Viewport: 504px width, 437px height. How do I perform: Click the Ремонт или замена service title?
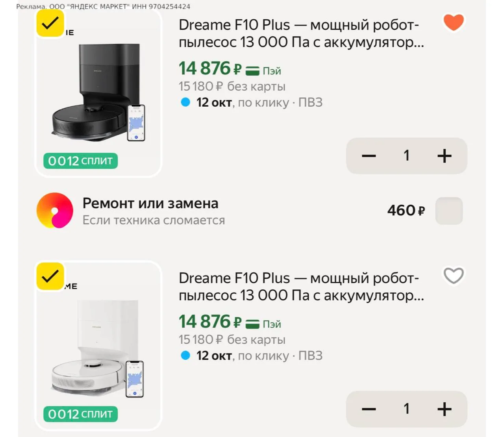click(150, 204)
